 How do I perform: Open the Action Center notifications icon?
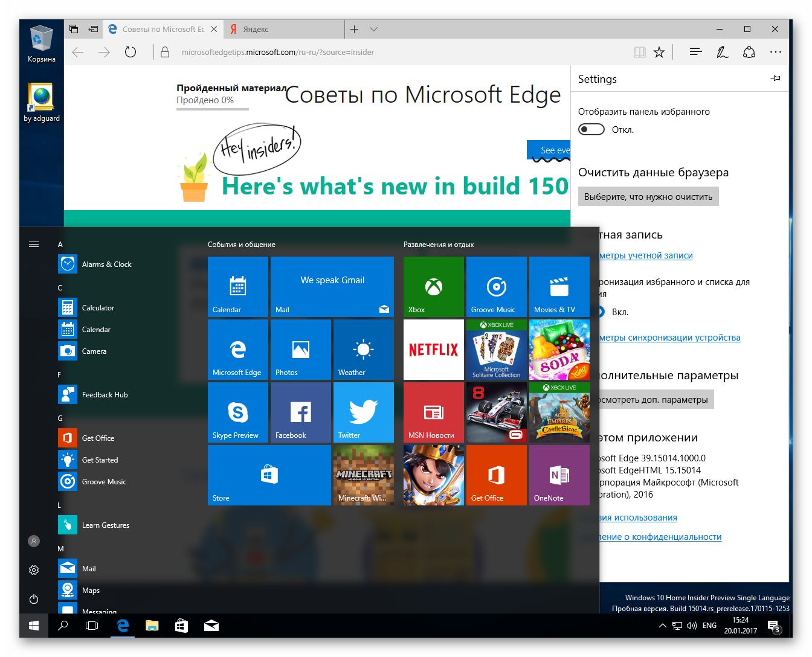click(775, 626)
